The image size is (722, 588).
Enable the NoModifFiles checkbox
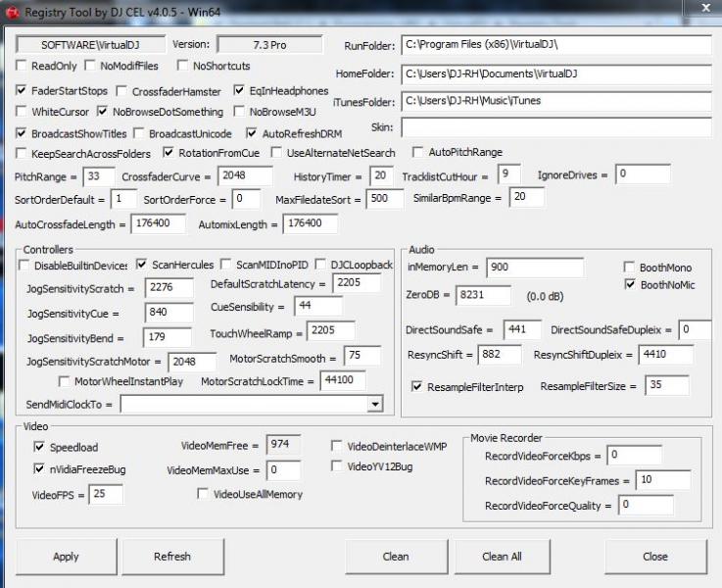click(90, 66)
